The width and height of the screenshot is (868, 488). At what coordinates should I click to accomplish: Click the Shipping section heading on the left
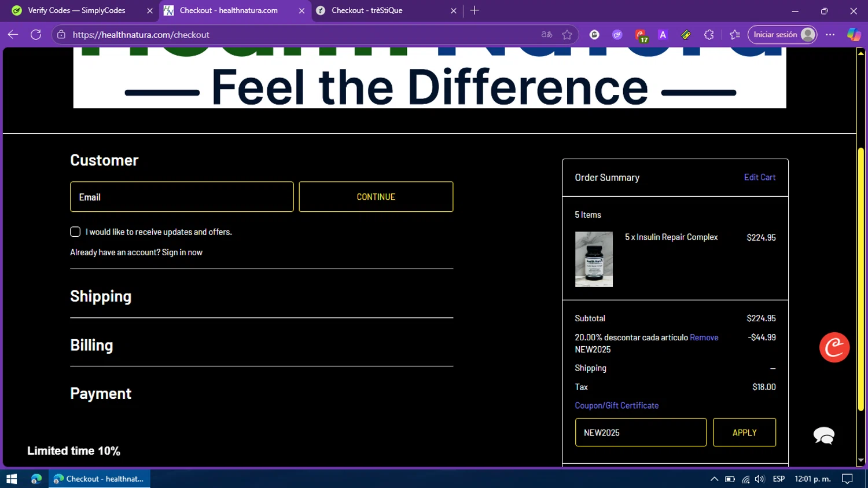101,296
